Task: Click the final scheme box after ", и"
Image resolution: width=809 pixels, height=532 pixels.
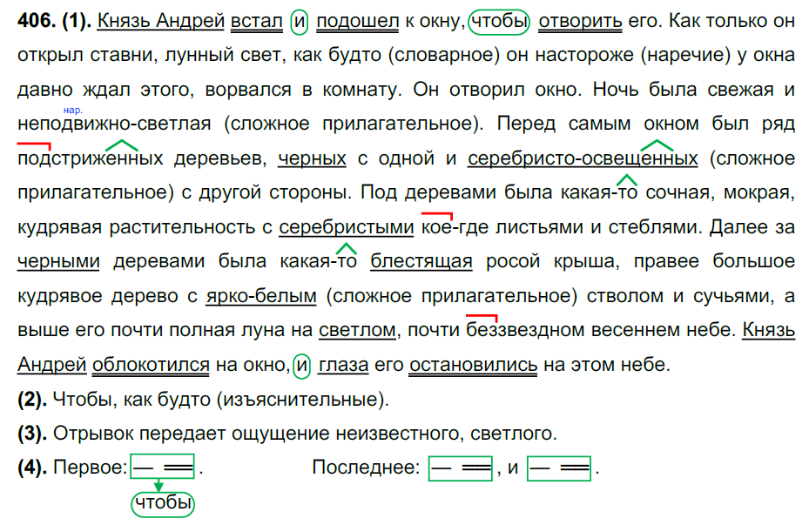Action: pos(559,468)
